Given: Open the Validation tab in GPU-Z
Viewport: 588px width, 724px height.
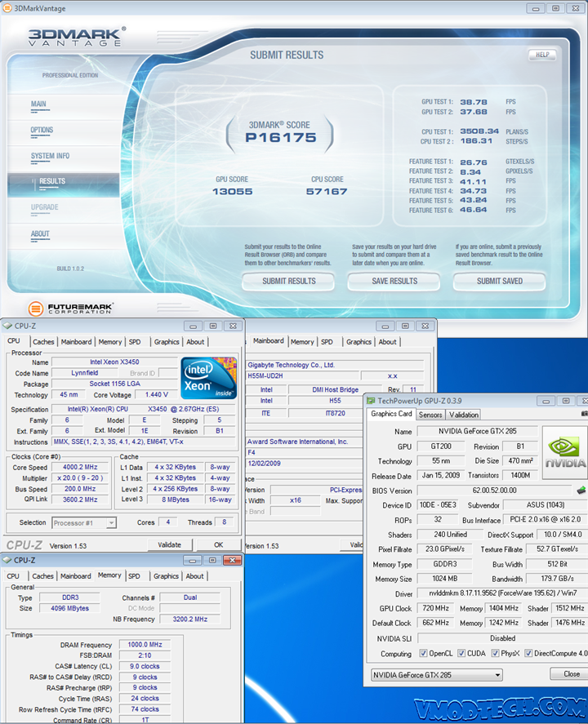Looking at the screenshot, I should coord(464,415).
